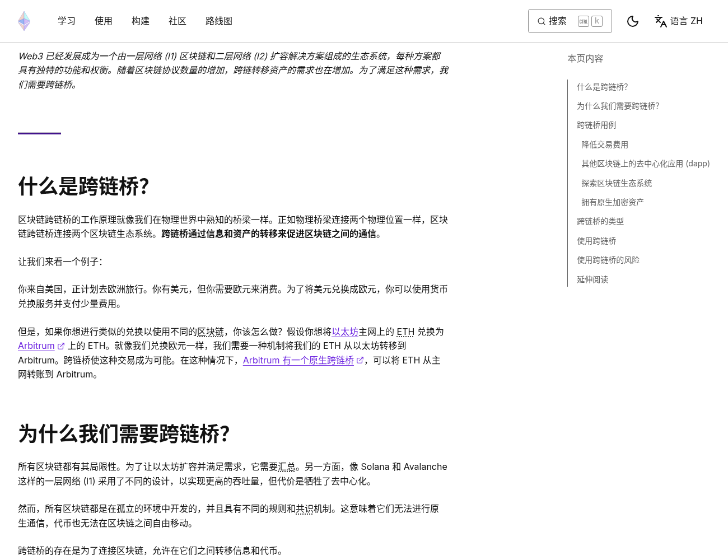This screenshot has height=560, width=728.
Task: Open the 构建 navigation menu
Action: [x=141, y=21]
